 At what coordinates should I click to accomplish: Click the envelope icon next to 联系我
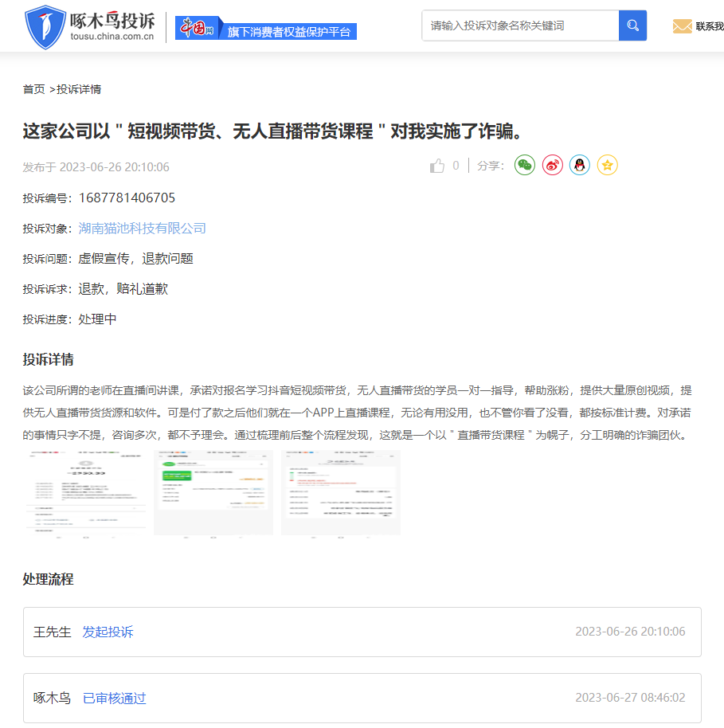pyautogui.click(x=682, y=25)
